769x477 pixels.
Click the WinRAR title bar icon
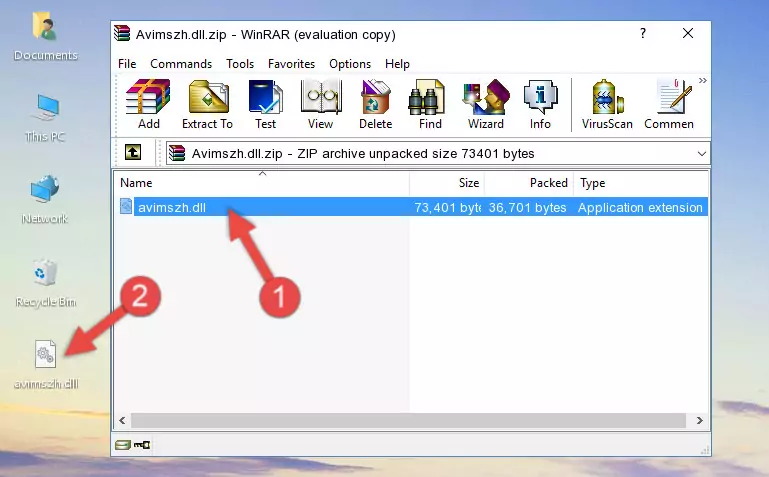tap(122, 33)
